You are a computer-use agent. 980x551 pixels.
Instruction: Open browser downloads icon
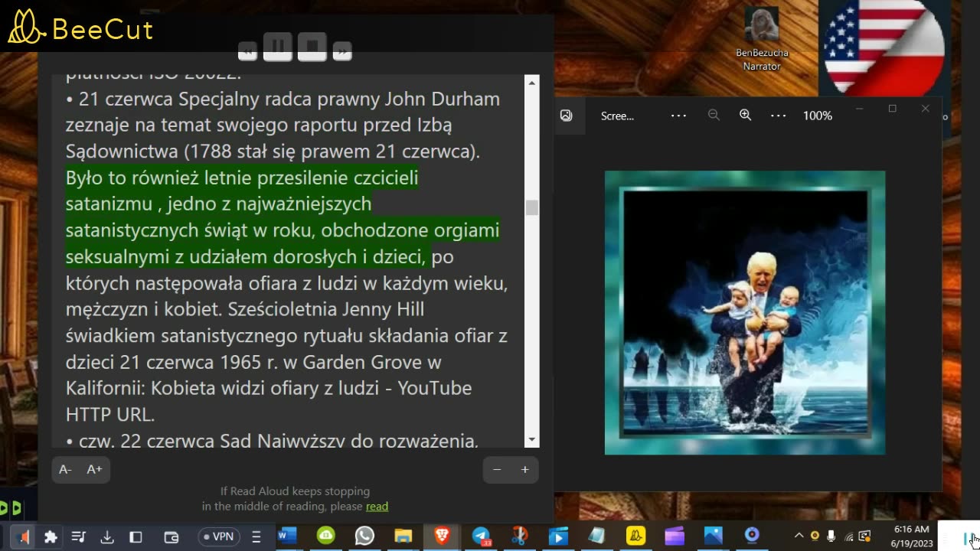coord(107,537)
